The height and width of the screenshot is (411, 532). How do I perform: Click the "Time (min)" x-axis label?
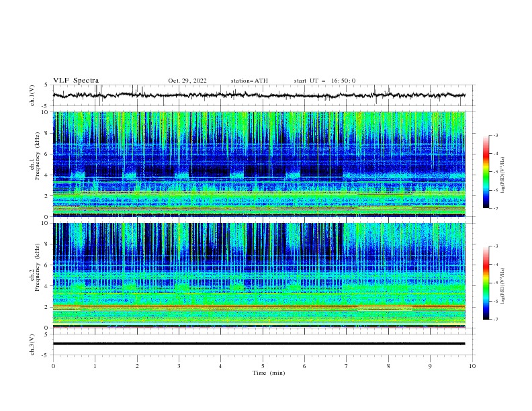(x=269, y=373)
